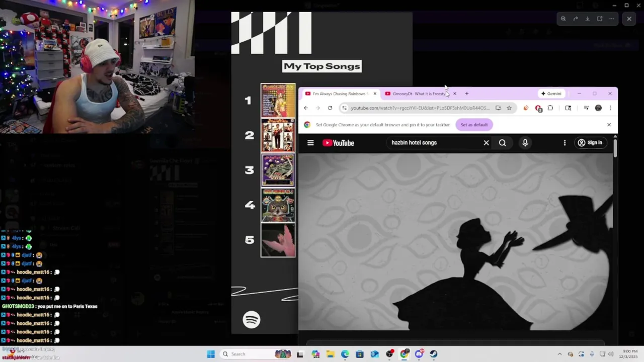Click the YouTube Sign in button

pyautogui.click(x=590, y=143)
